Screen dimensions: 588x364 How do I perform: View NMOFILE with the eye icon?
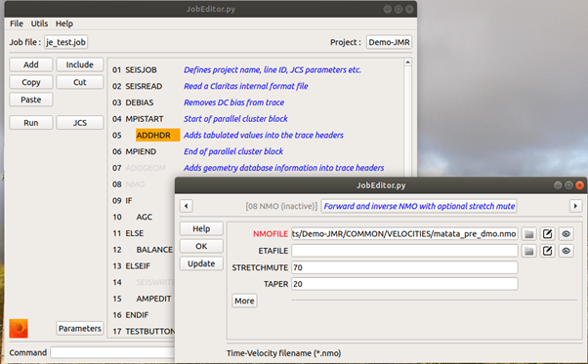point(566,234)
